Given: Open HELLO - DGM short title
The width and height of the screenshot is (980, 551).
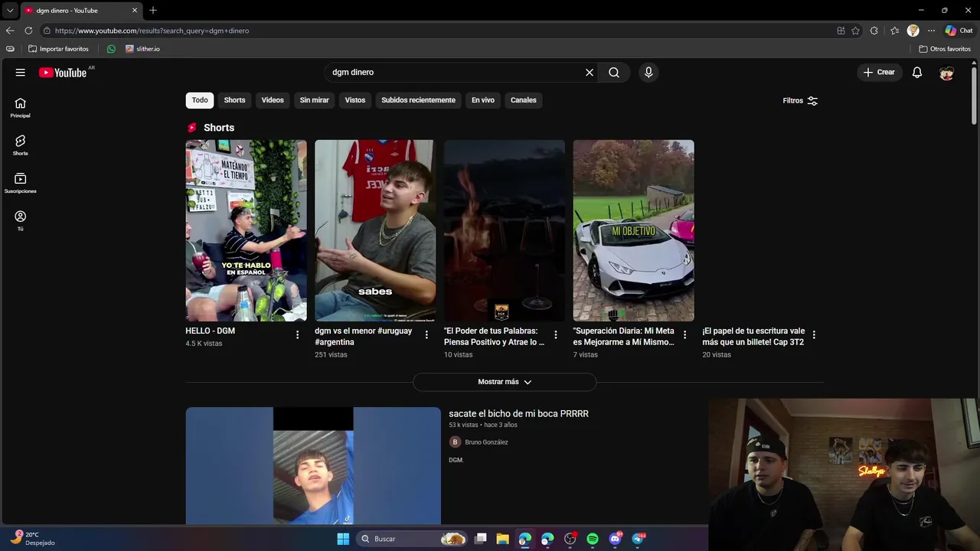Looking at the screenshot, I should point(210,331).
